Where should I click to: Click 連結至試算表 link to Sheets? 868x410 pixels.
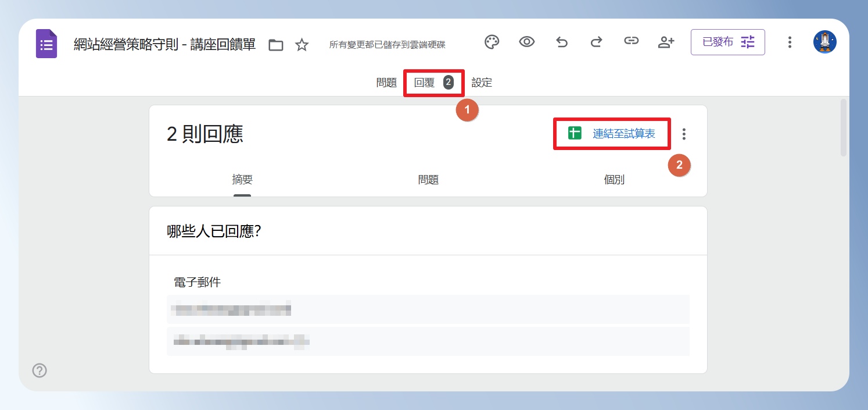(612, 134)
